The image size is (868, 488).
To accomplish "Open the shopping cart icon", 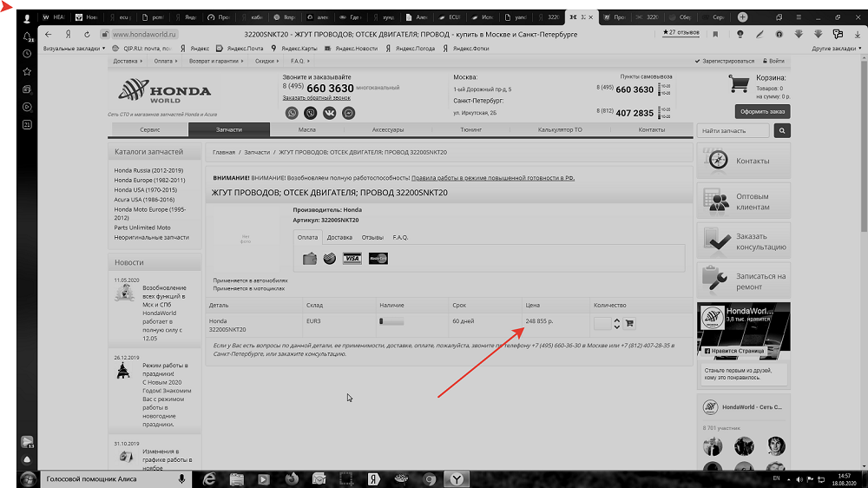I will (739, 83).
